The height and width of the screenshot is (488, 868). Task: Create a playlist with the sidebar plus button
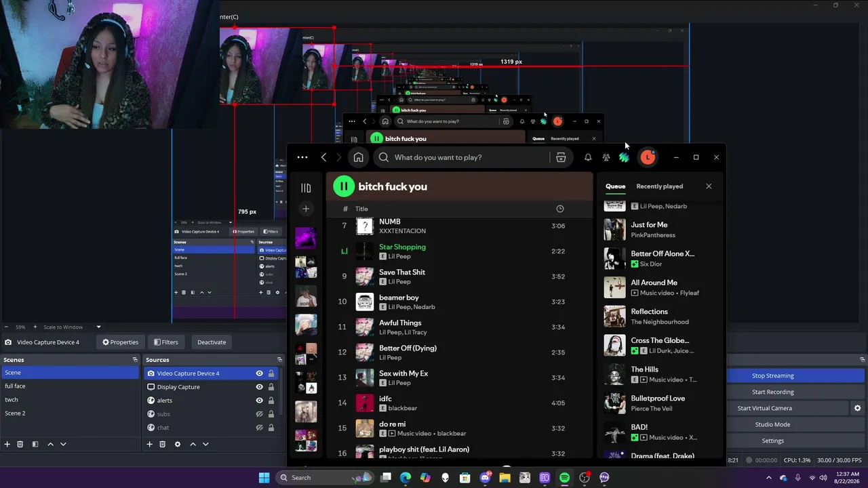[x=306, y=209]
